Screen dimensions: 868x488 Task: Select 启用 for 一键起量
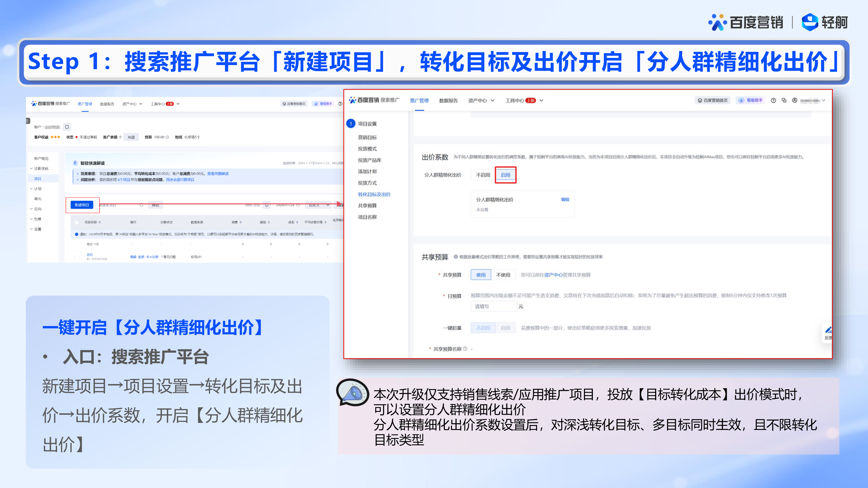tap(505, 328)
